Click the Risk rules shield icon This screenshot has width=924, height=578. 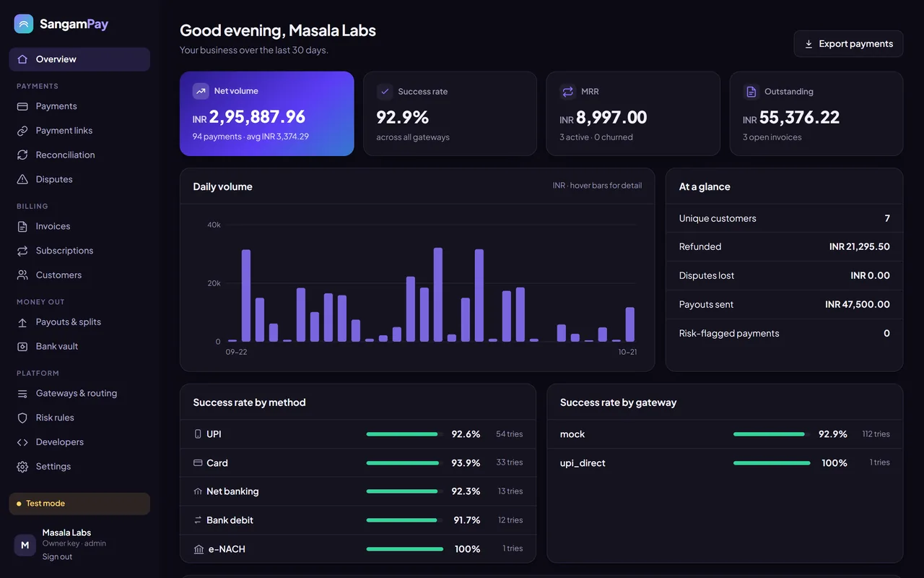tap(22, 418)
